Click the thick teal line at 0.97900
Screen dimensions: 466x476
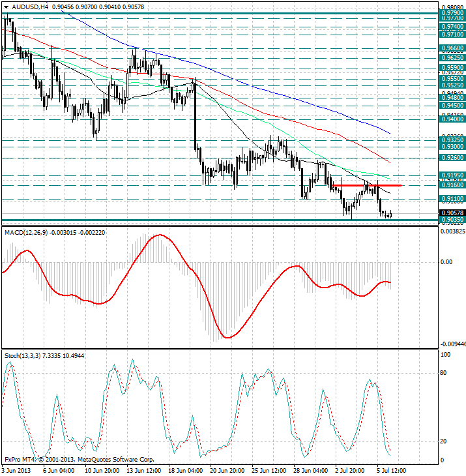tap(220, 13)
